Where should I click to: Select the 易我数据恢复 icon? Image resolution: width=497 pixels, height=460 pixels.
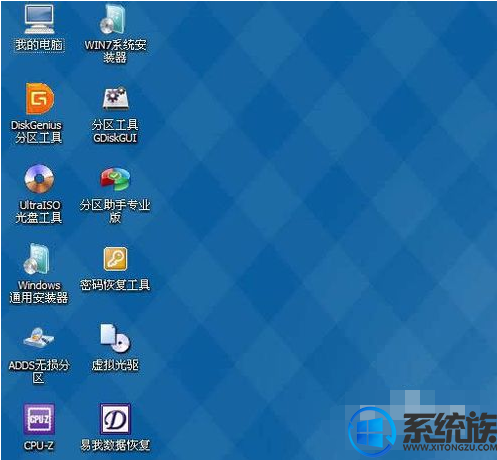point(115,419)
